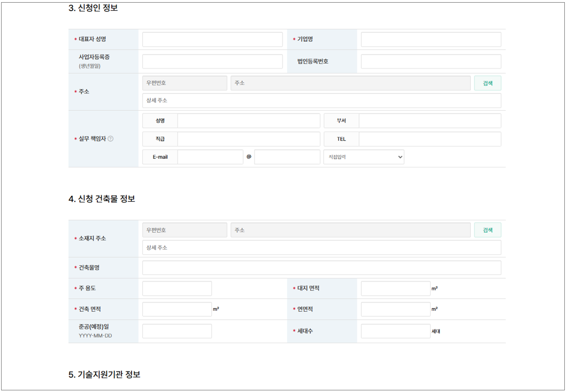The image size is (567, 392).
Task: Select the 사업자등록증 input box
Action: click(212, 62)
